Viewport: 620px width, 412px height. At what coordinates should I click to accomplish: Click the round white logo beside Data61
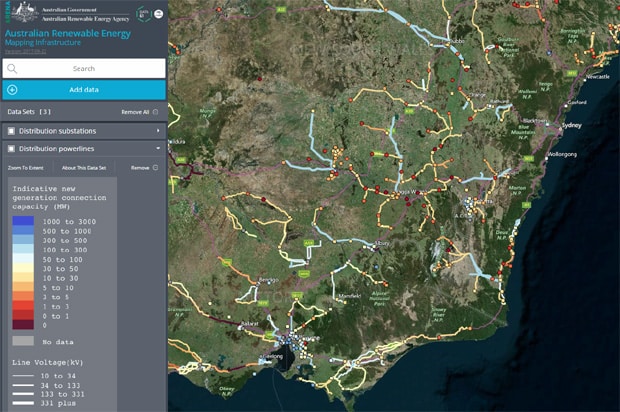point(159,14)
